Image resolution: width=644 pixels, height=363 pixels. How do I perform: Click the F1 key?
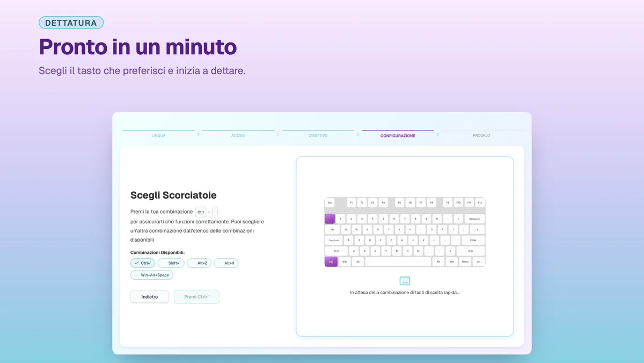pyautogui.click(x=351, y=202)
